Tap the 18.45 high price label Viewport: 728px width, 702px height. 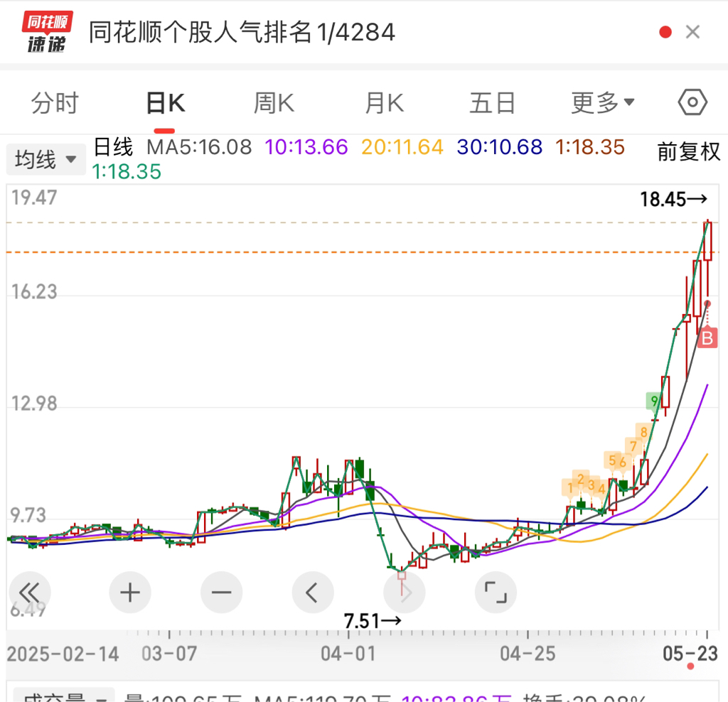tap(674, 200)
